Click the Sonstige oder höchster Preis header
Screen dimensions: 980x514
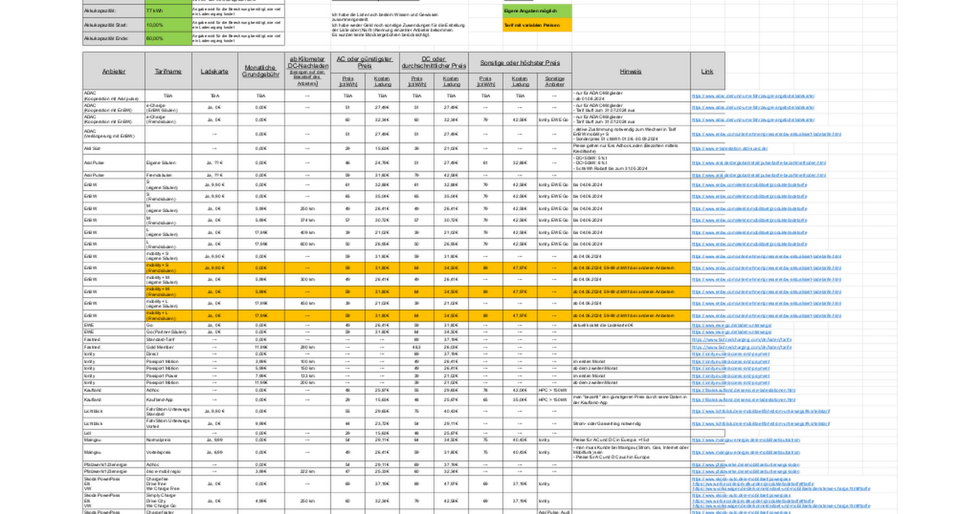tap(519, 62)
